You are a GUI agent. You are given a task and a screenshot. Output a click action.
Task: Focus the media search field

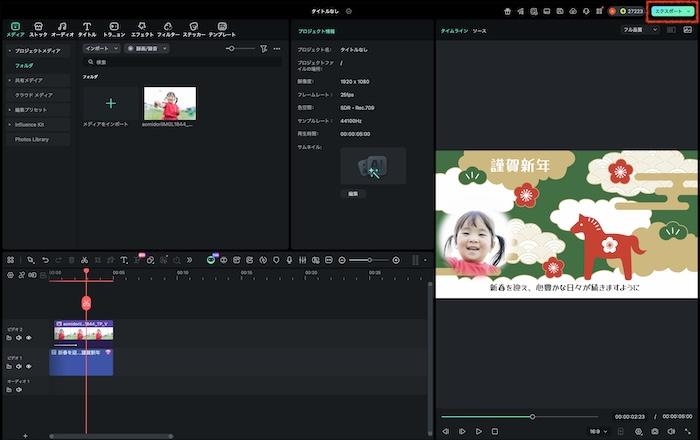pos(183,62)
